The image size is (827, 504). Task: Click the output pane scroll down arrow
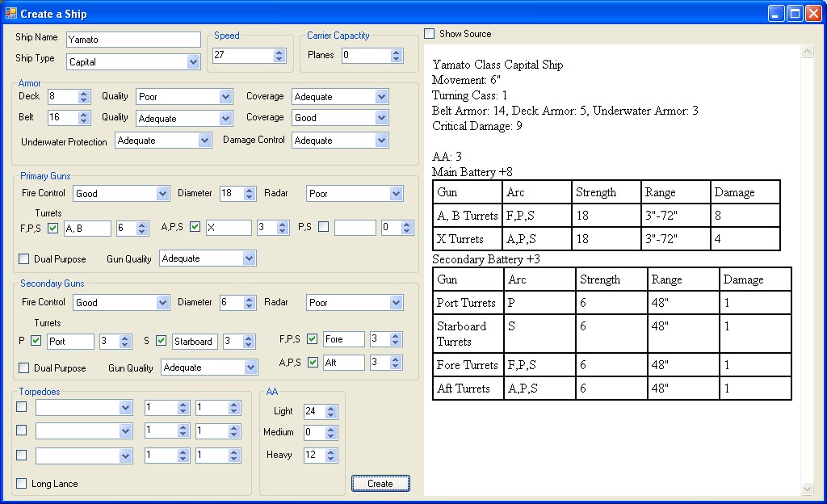[x=807, y=489]
